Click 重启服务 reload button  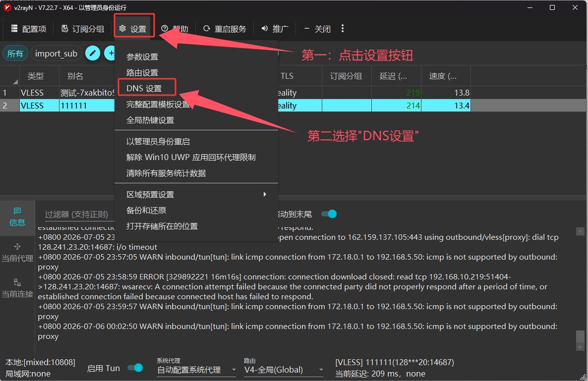[x=225, y=29]
